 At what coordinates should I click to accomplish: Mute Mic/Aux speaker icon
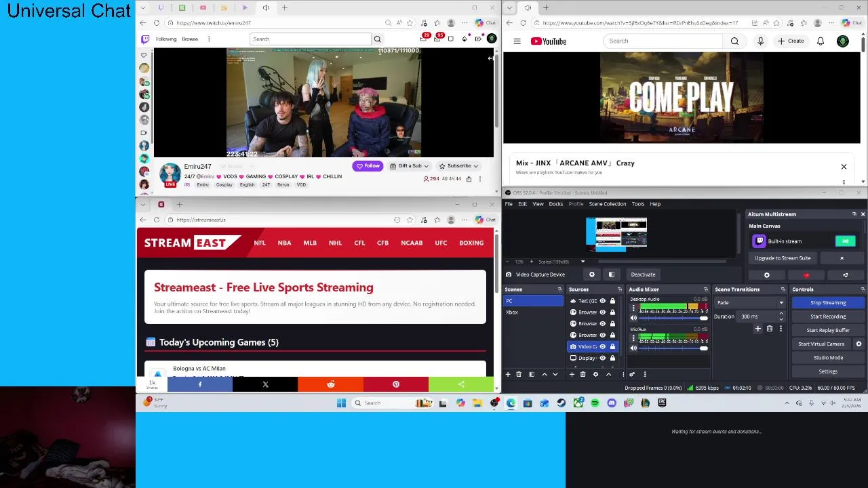(633, 348)
